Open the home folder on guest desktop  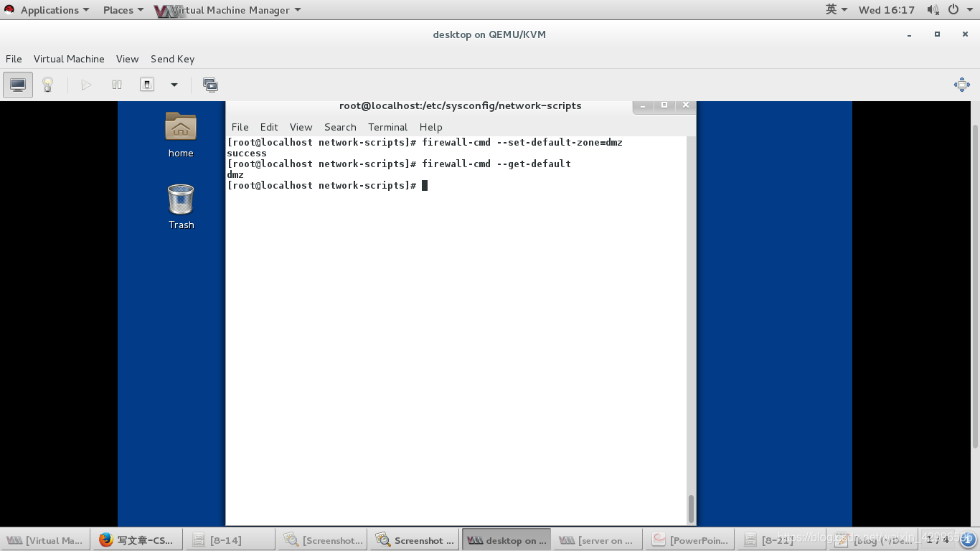pos(181,134)
